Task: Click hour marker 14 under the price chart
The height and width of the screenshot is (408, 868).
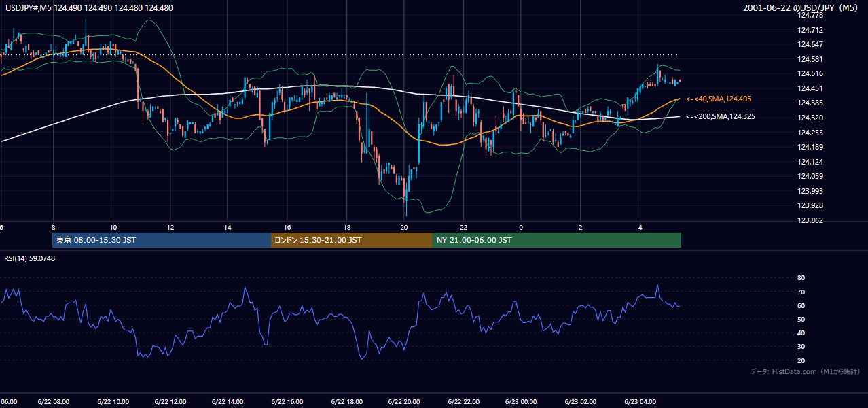Action: click(x=228, y=227)
